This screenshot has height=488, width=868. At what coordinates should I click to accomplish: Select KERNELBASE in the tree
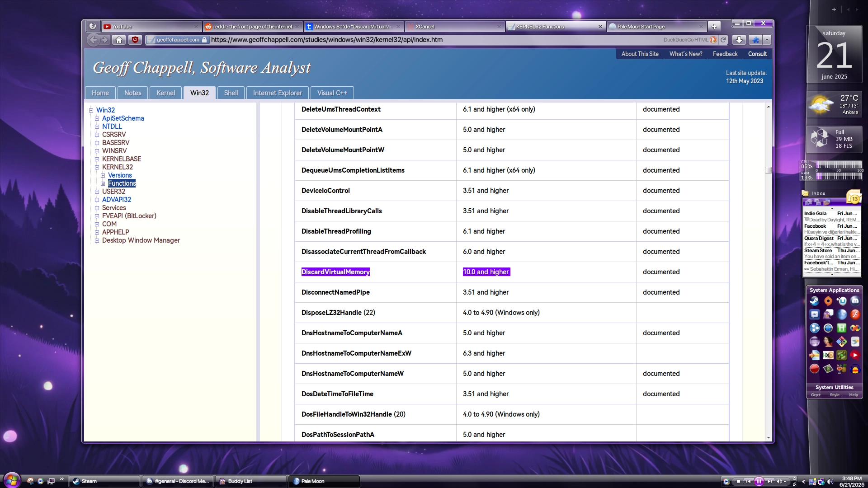pyautogui.click(x=122, y=159)
